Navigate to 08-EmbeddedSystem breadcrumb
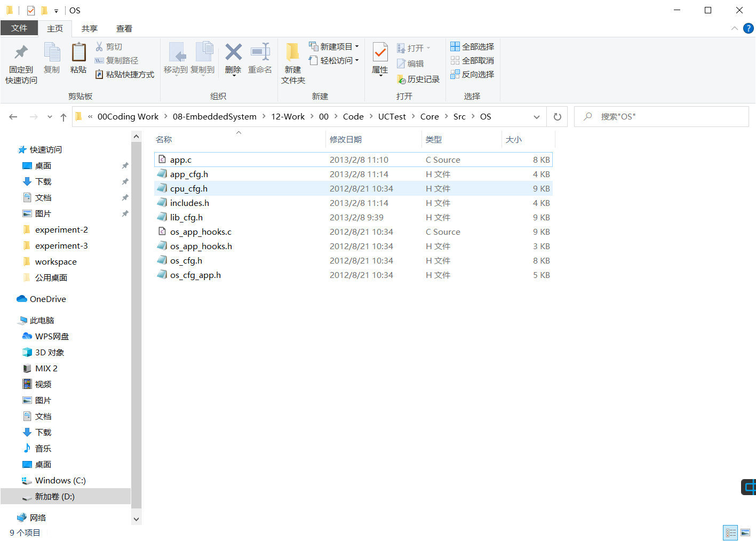Viewport: 756px width, 541px height. point(214,116)
